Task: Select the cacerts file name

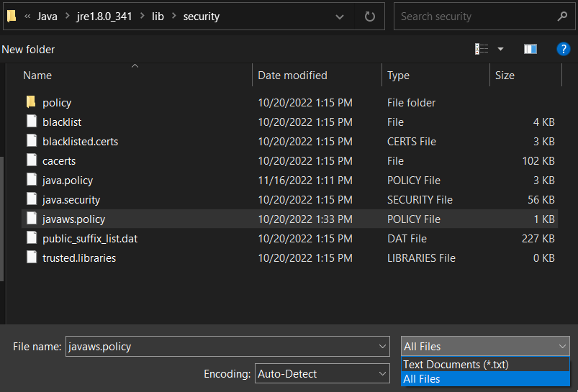Action: (59, 161)
